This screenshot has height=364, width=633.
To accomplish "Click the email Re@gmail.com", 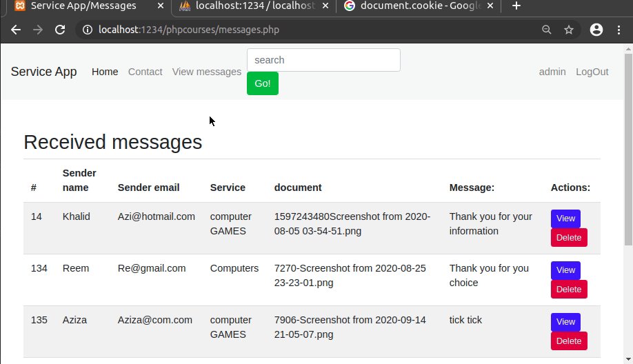I will 152,268.
